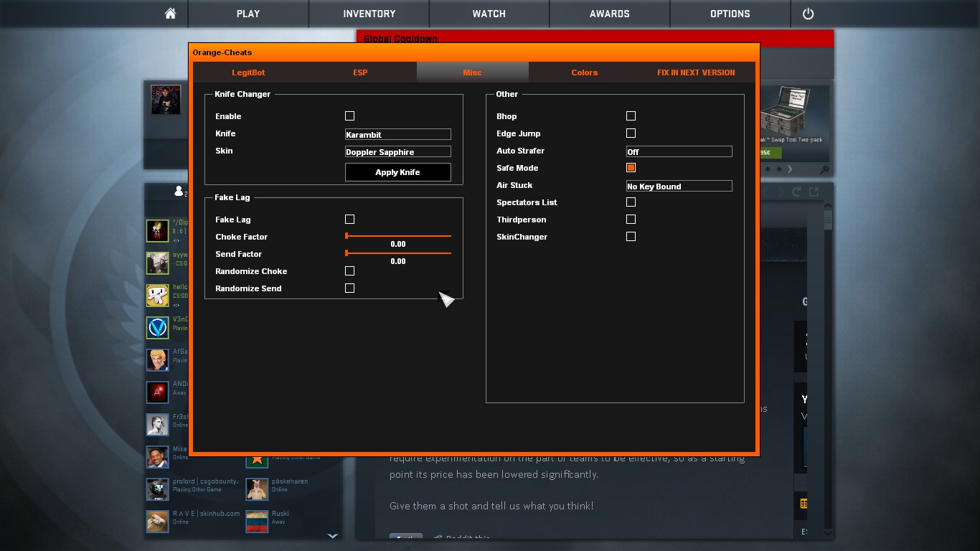The width and height of the screenshot is (980, 551).
Task: Switch to the ESP tab
Action: point(360,72)
